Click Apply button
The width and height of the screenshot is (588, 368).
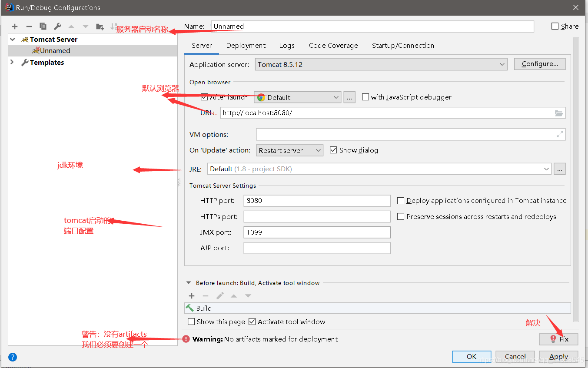pos(559,356)
